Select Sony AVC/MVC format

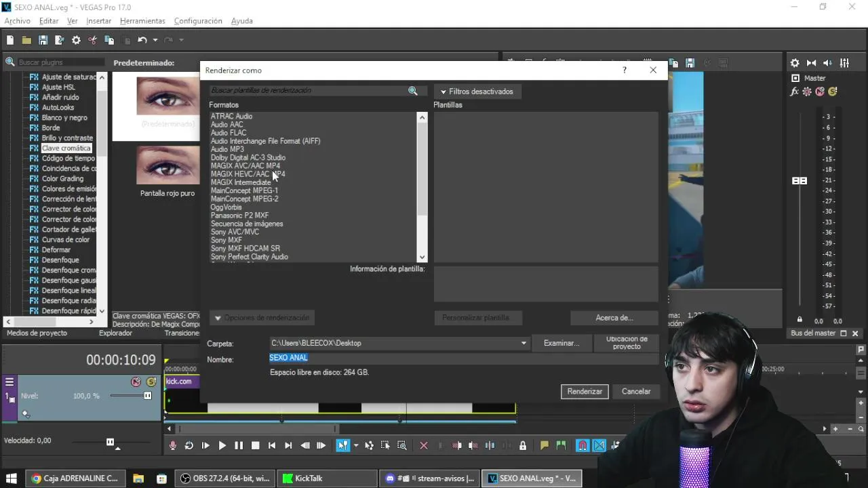(x=235, y=232)
